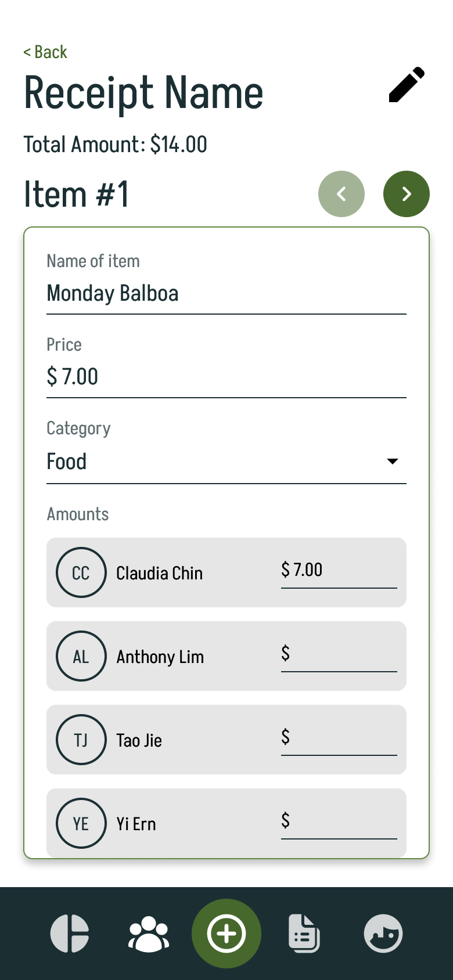Screen dimensions: 453x980
Task: Tap the green add plus button
Action: point(227,934)
